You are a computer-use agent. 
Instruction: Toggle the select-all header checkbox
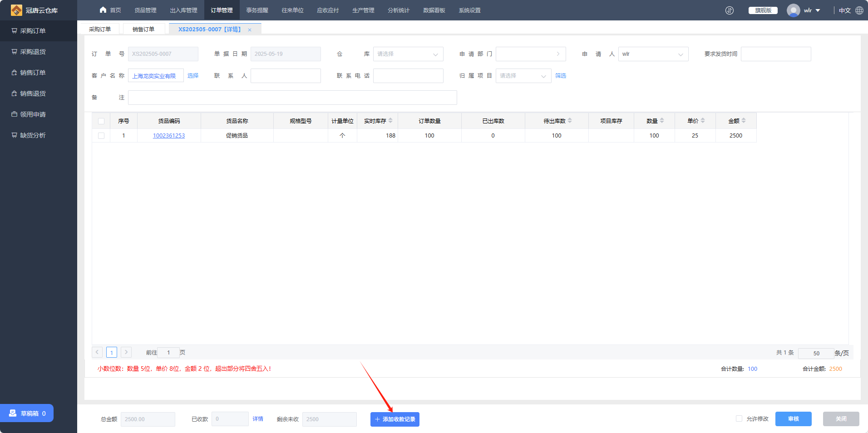click(101, 121)
